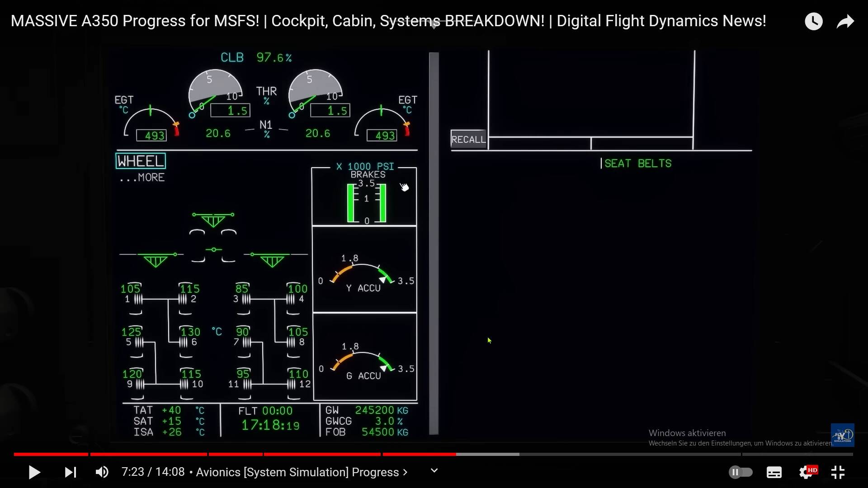Viewport: 868px width, 488px height.
Task: Mute the video volume
Action: [x=102, y=472]
